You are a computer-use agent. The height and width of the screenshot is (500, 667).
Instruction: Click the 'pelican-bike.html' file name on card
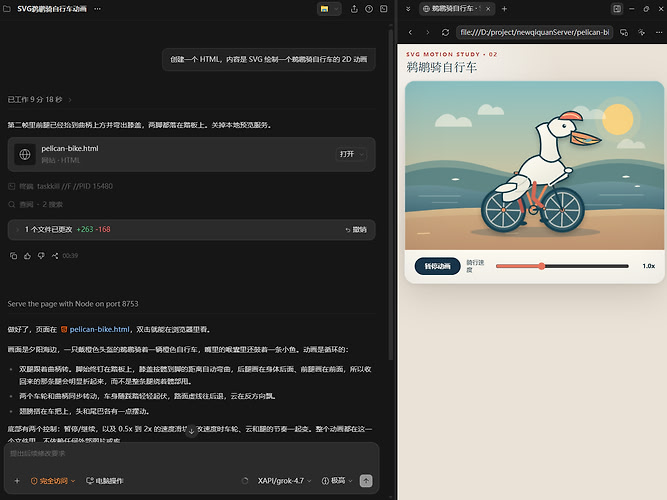[x=70, y=149]
